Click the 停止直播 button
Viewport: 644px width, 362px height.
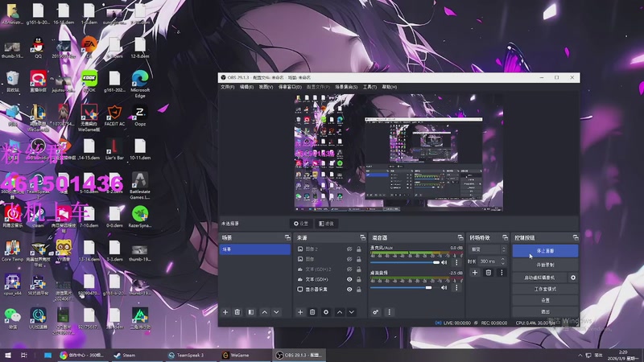click(546, 251)
